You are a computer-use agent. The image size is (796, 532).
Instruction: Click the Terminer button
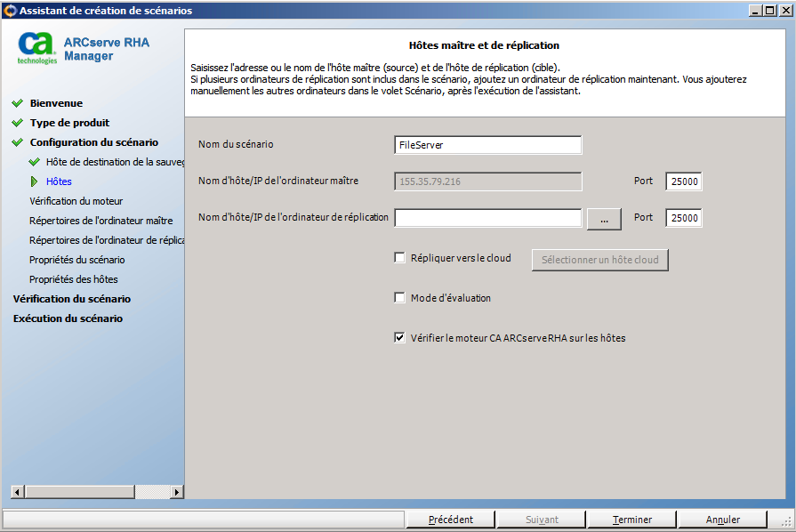(632, 520)
